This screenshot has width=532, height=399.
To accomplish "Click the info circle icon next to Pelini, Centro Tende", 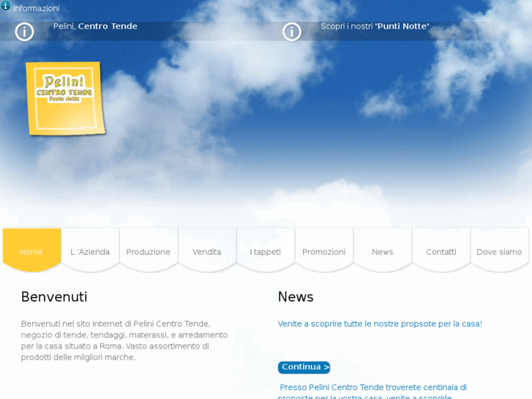I will point(24,32).
